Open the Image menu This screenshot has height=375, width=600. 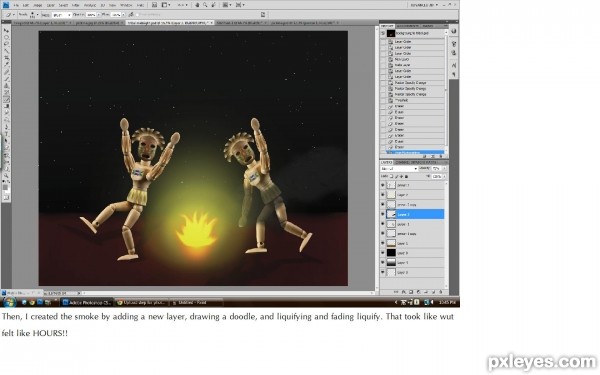38,5
